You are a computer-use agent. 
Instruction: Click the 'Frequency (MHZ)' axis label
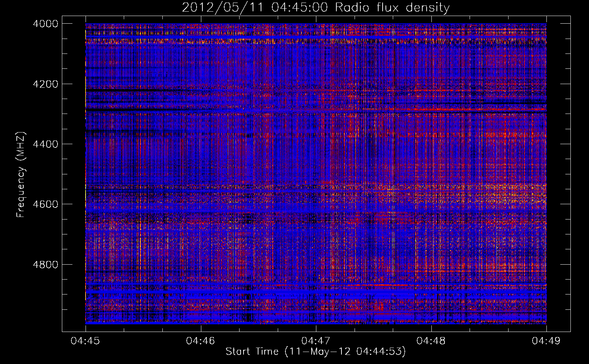coord(21,175)
